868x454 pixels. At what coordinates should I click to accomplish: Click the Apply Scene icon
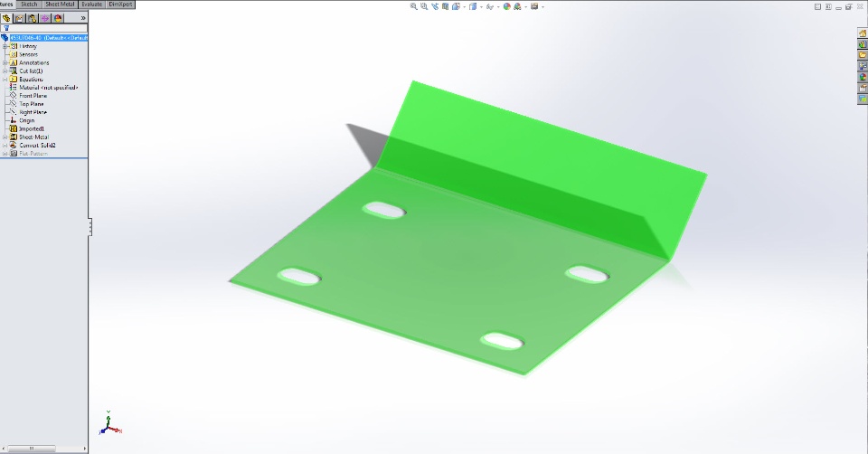pyautogui.click(x=517, y=6)
